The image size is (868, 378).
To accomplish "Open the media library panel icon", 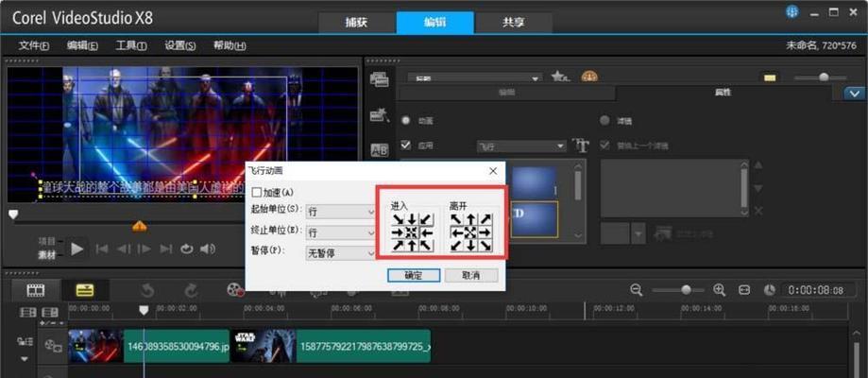I will (x=379, y=79).
